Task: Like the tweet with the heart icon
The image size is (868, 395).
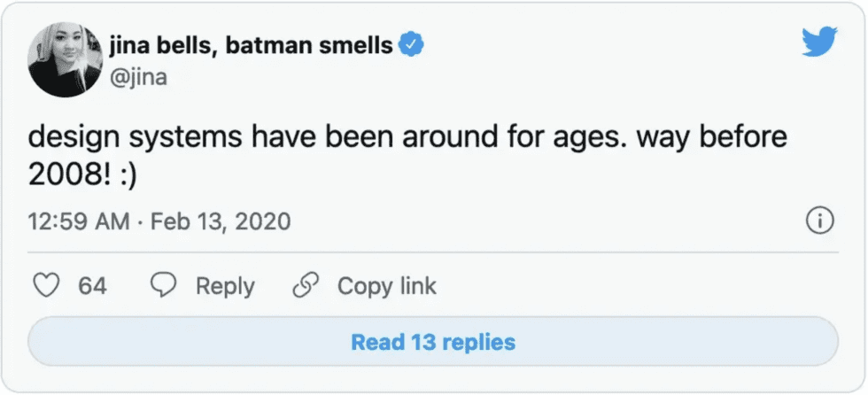Action: (x=45, y=286)
